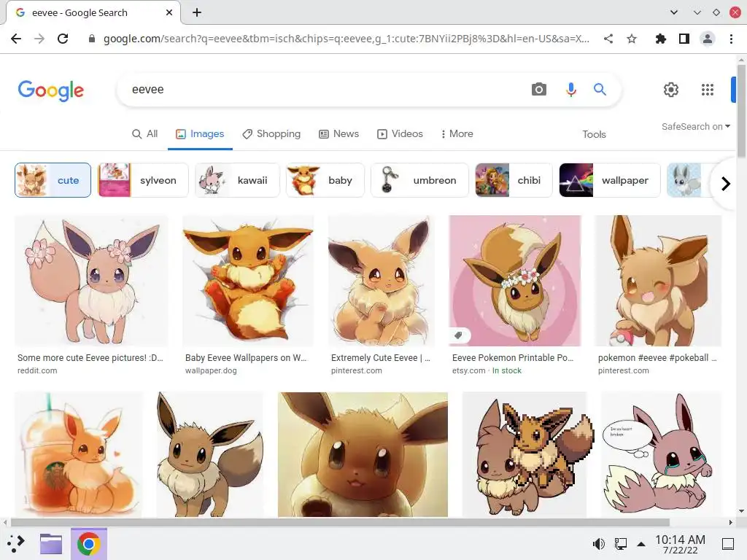Apply the chibi filter chip

514,180
